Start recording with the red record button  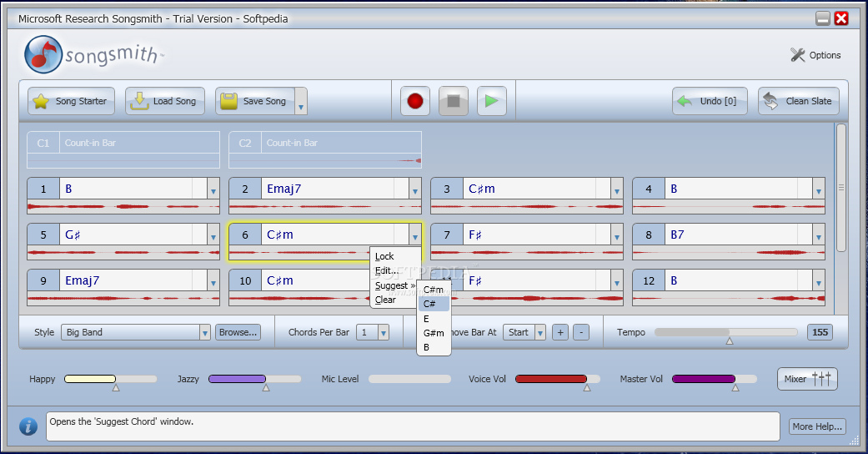point(415,101)
